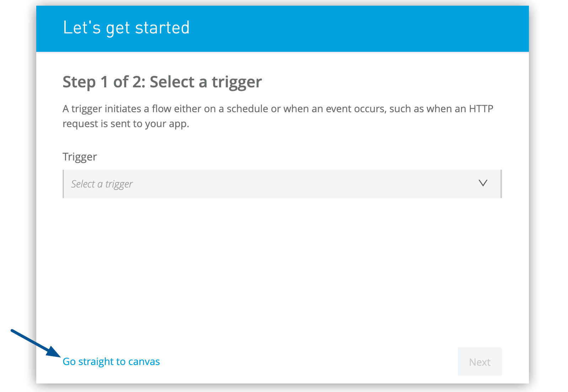Viewport: 568px width, 392px height.
Task: Click the "Step 1 of 2: Select a trigger" heading
Action: pyautogui.click(x=162, y=82)
